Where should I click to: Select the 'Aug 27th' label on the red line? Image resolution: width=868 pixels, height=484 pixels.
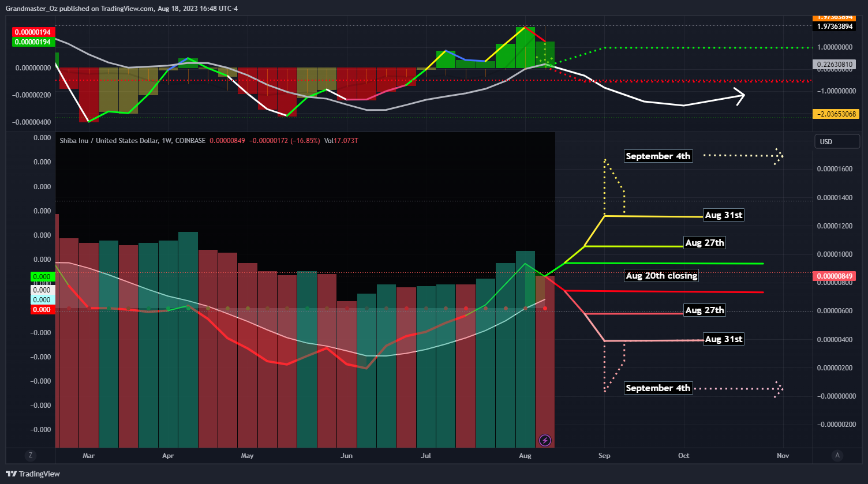(x=705, y=310)
